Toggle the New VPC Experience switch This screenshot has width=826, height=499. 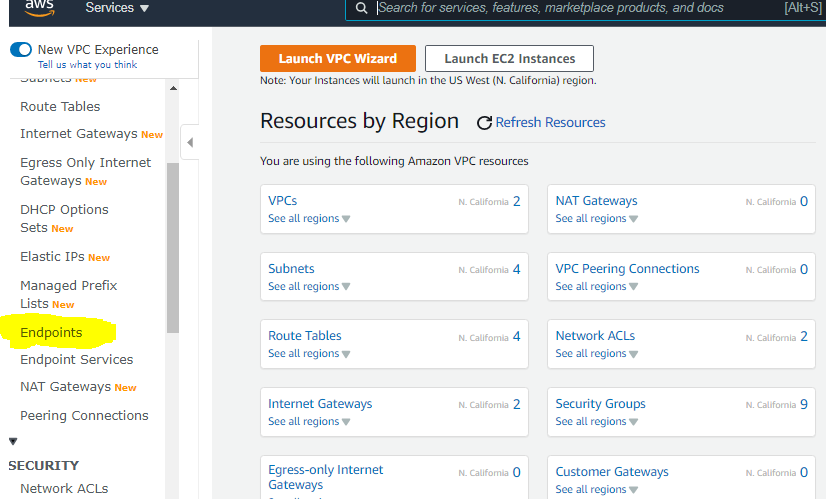[x=21, y=50]
